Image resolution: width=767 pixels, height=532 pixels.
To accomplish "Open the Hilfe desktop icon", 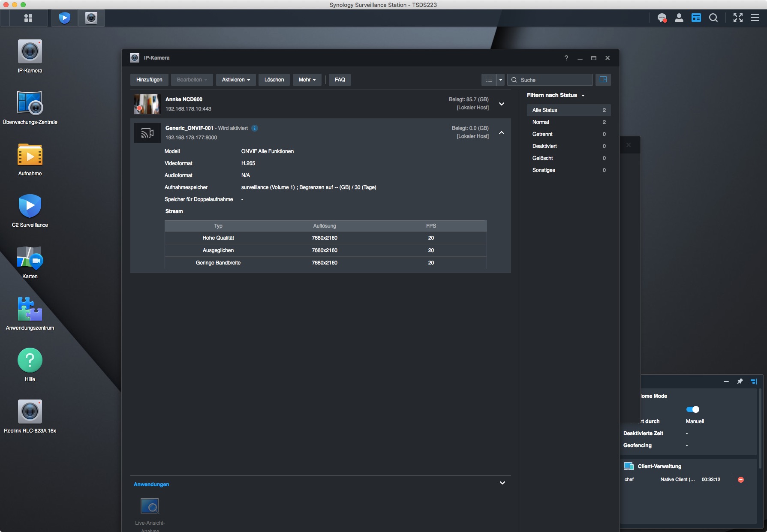I will pos(30,365).
